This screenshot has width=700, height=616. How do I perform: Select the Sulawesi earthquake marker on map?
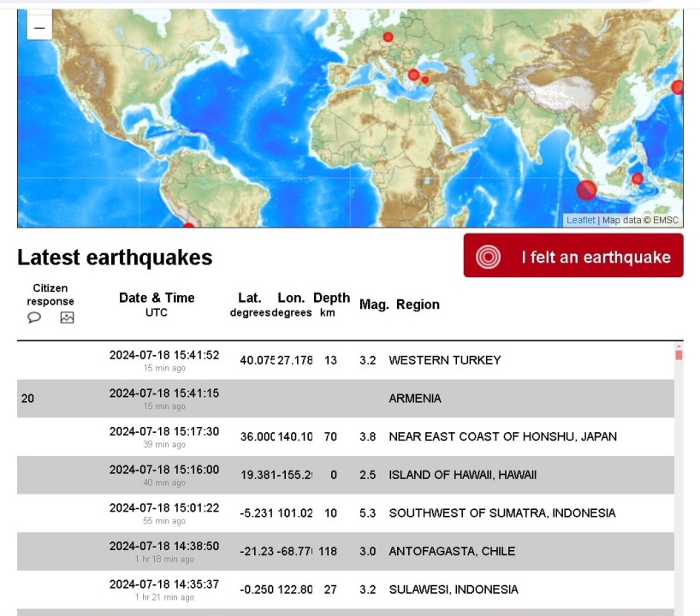(637, 179)
